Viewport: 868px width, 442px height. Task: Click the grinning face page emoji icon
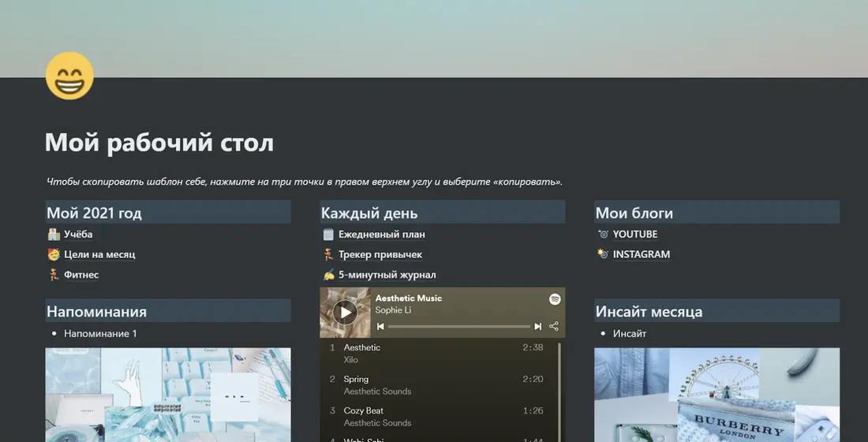pyautogui.click(x=69, y=76)
